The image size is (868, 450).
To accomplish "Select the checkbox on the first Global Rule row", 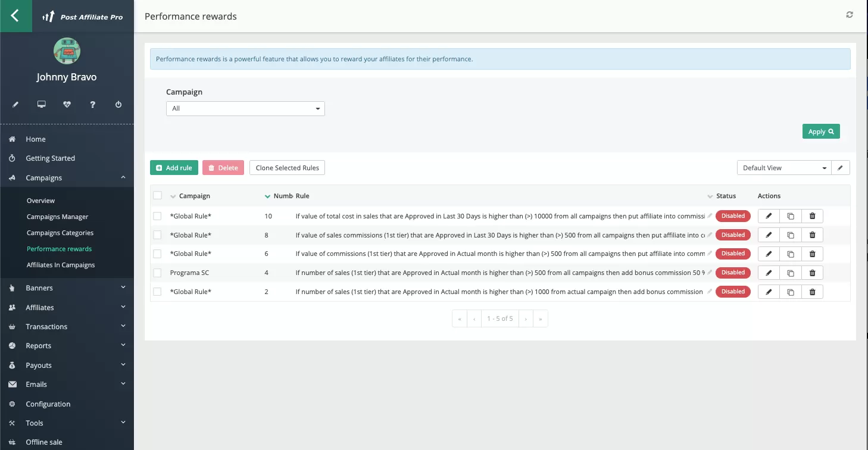I will point(157,215).
